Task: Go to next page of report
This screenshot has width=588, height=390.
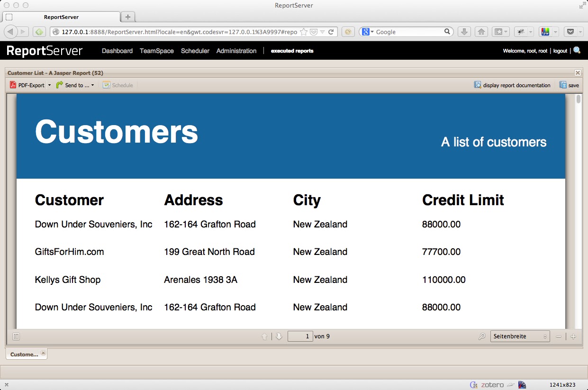Action: [279, 336]
